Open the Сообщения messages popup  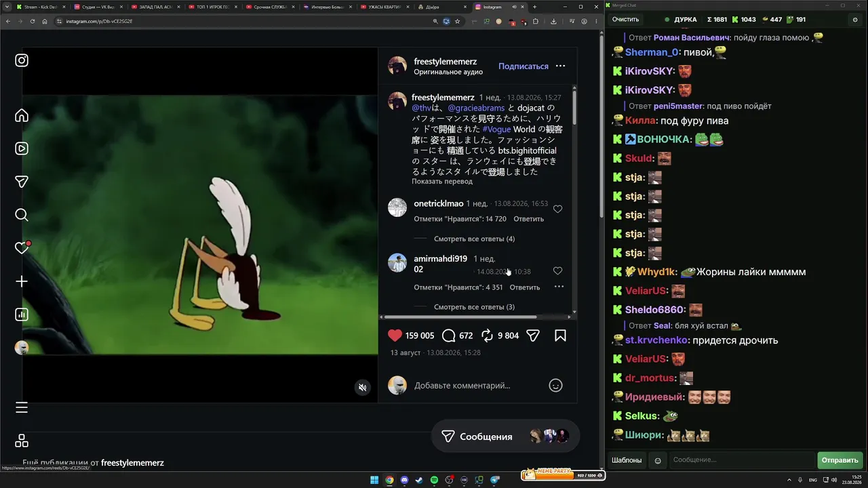[x=505, y=436]
